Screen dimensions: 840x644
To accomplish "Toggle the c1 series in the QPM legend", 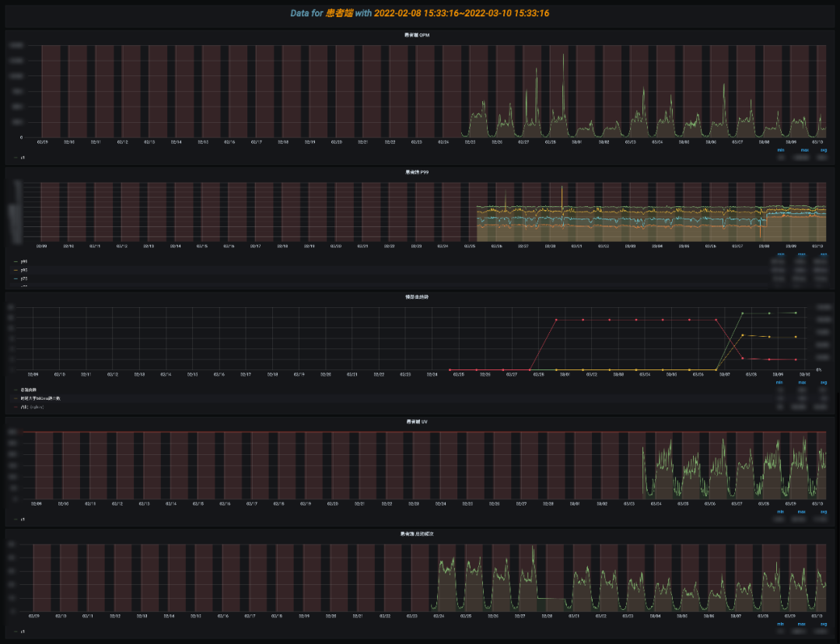I will pos(23,157).
